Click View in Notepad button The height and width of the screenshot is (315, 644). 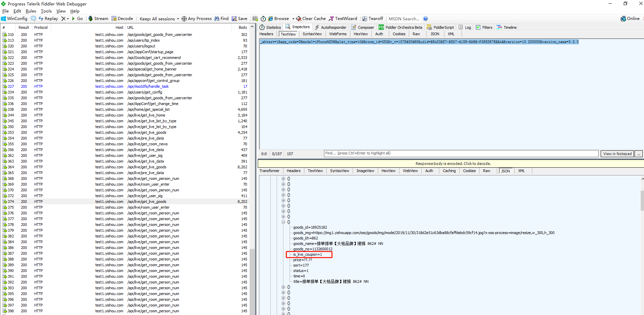(x=617, y=154)
